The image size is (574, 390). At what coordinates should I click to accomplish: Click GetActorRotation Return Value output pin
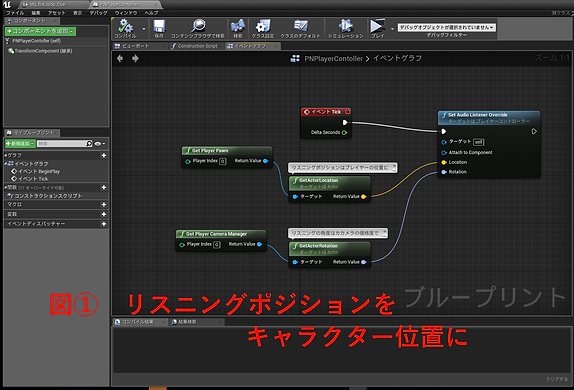(x=364, y=262)
